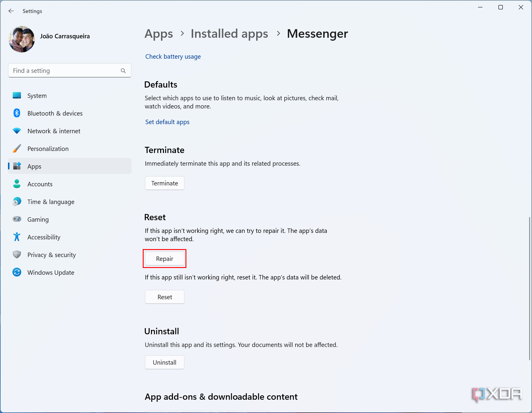The height and width of the screenshot is (413, 532).
Task: Open Check battery usage link
Action: (x=173, y=56)
